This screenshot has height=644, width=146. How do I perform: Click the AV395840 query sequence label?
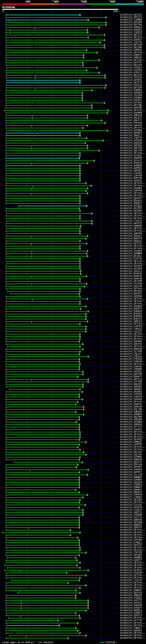(x=8, y=8)
